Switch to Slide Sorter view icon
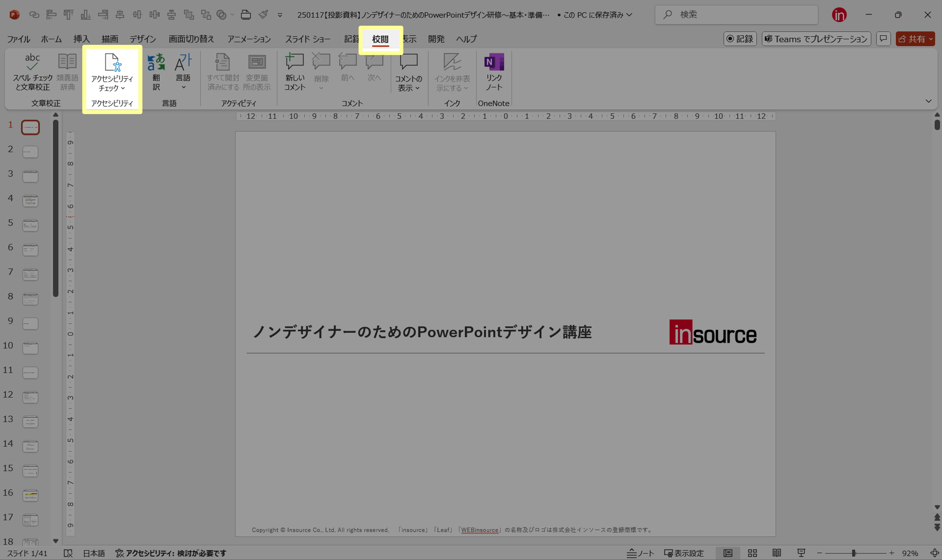The image size is (942, 560). (x=752, y=553)
